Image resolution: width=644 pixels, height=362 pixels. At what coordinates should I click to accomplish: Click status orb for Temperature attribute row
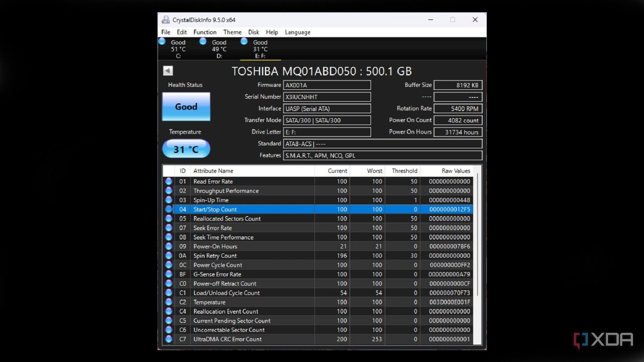click(x=168, y=302)
